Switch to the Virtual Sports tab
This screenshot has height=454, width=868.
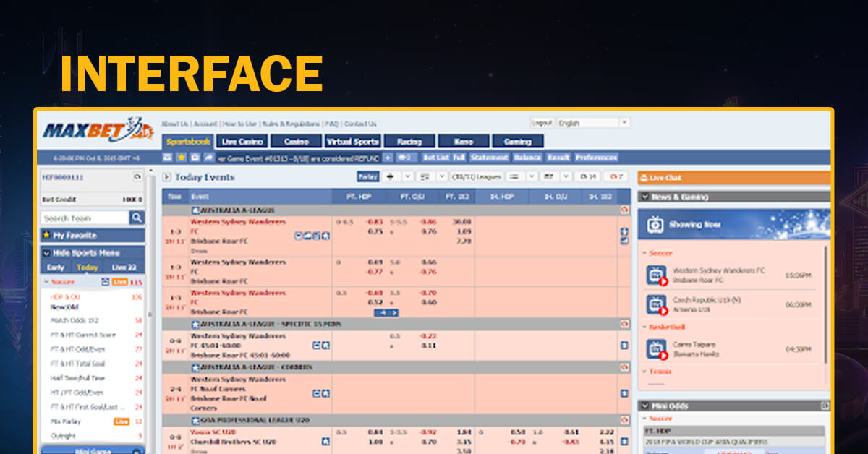tap(352, 141)
